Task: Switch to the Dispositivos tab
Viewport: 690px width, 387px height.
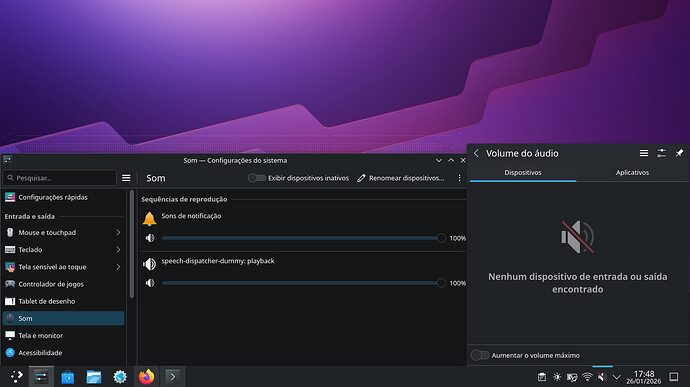Action: tap(523, 173)
